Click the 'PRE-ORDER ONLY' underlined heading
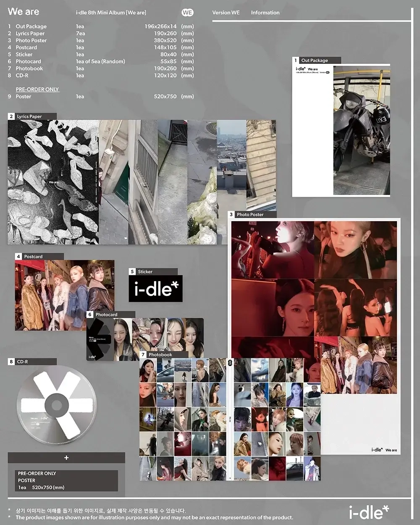420x525 pixels. click(37, 90)
